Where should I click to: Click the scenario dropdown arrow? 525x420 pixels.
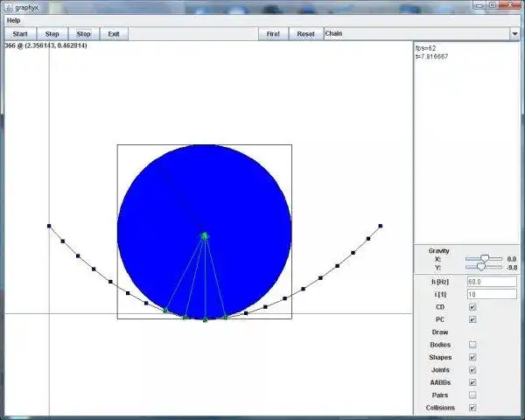[514, 34]
